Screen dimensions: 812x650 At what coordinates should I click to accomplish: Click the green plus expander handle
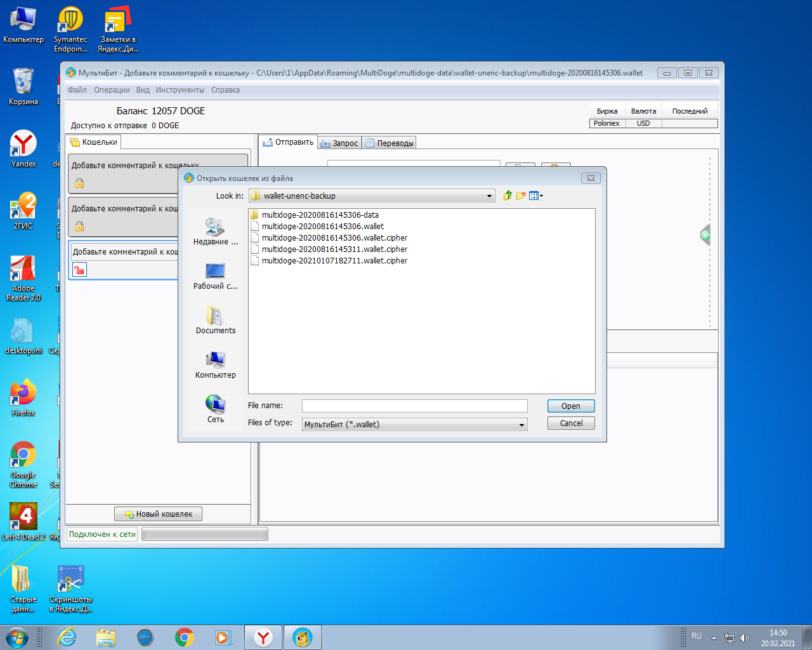(x=705, y=235)
